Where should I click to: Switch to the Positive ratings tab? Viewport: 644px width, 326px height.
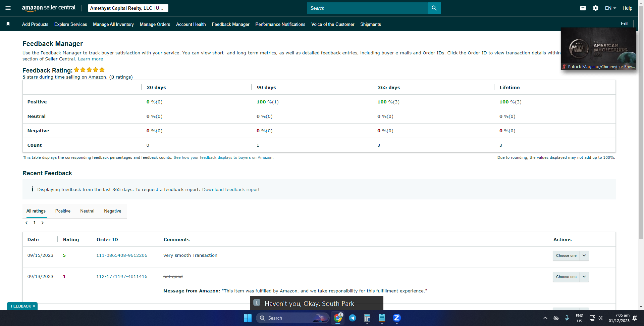tap(63, 211)
